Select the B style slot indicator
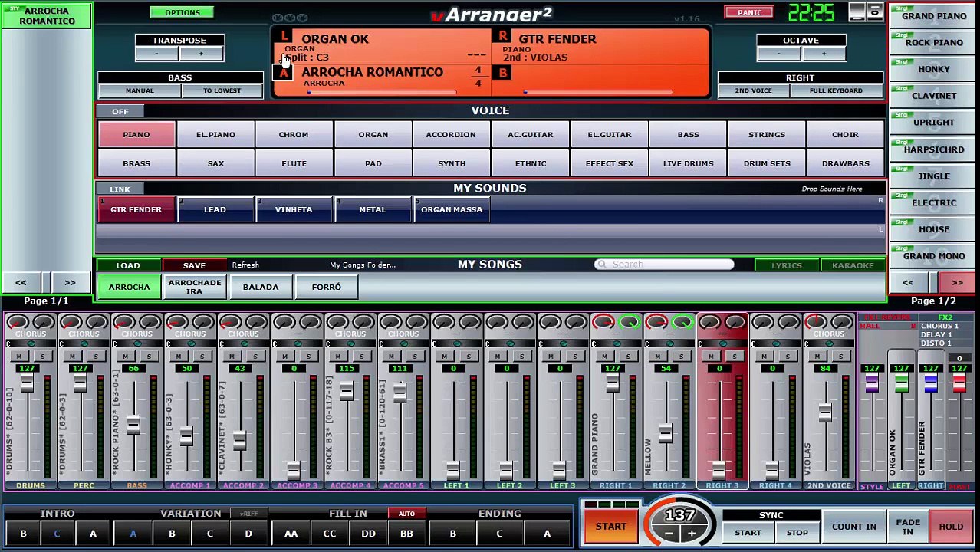 (x=502, y=73)
